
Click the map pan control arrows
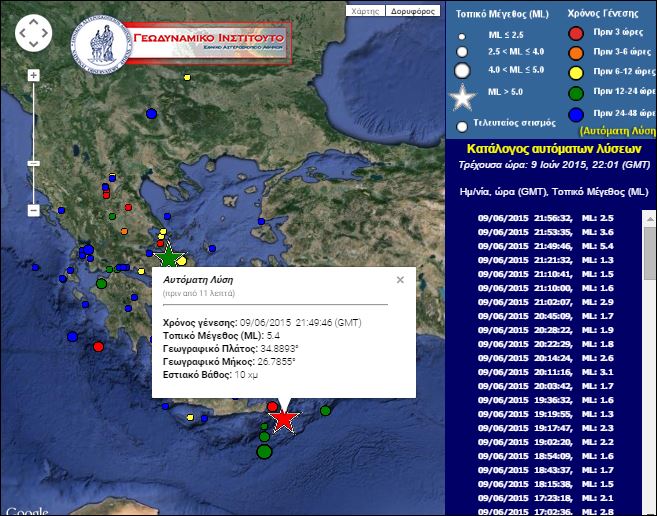[x=34, y=33]
